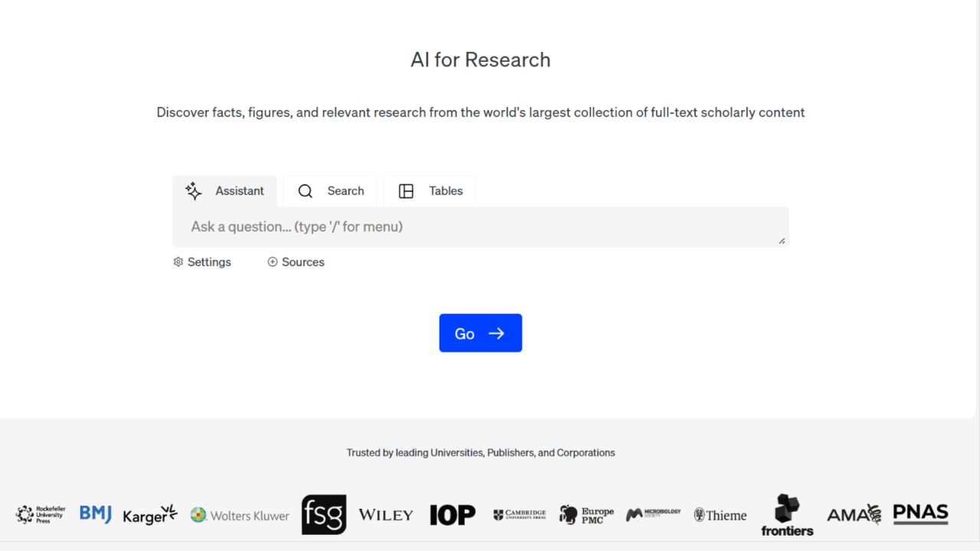The image size is (980, 551).
Task: Open Settings via the gear icon
Action: pyautogui.click(x=178, y=262)
